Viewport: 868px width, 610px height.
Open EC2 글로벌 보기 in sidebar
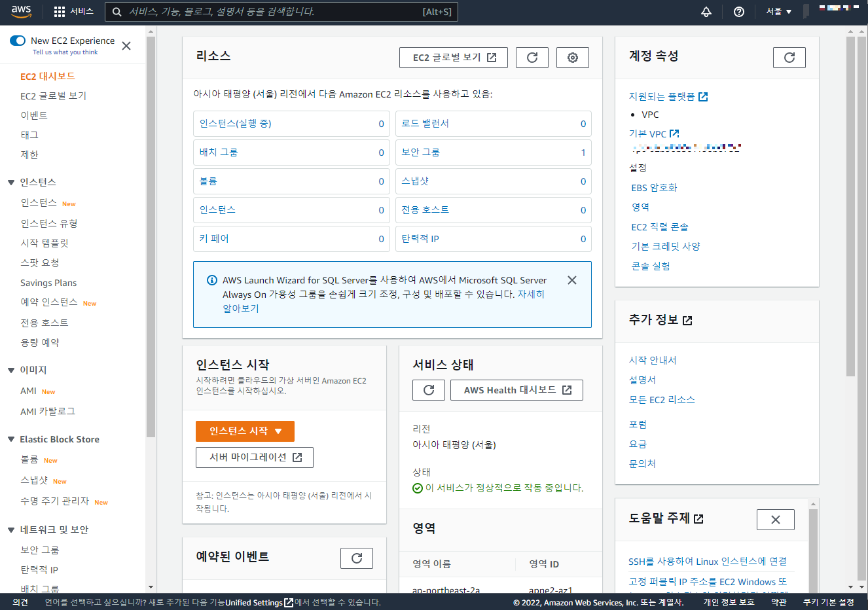tap(54, 96)
